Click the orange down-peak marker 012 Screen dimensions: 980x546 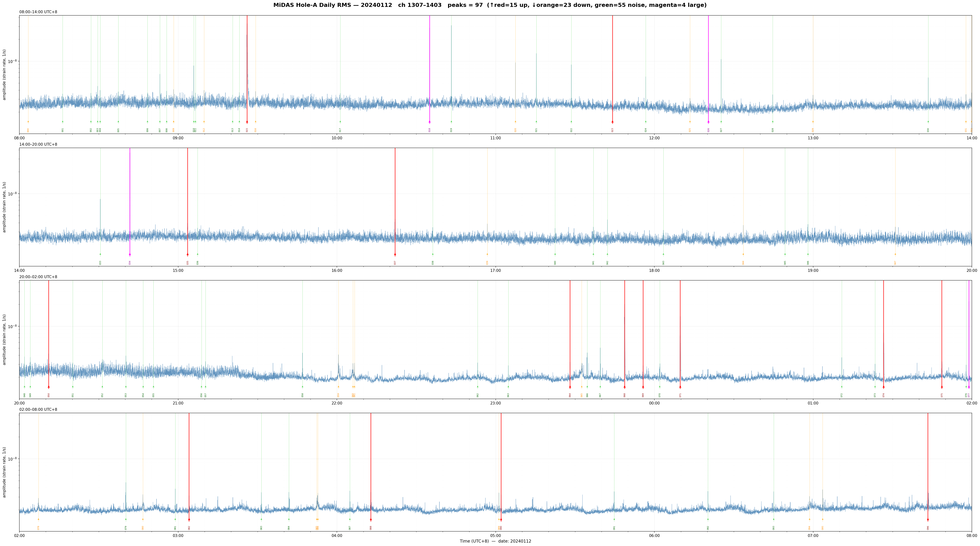(204, 122)
